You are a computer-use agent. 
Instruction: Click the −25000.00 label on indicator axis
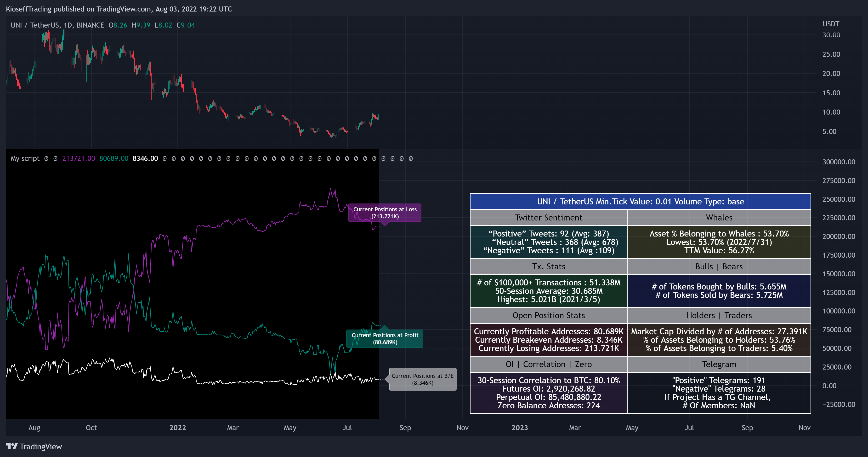[839, 404]
